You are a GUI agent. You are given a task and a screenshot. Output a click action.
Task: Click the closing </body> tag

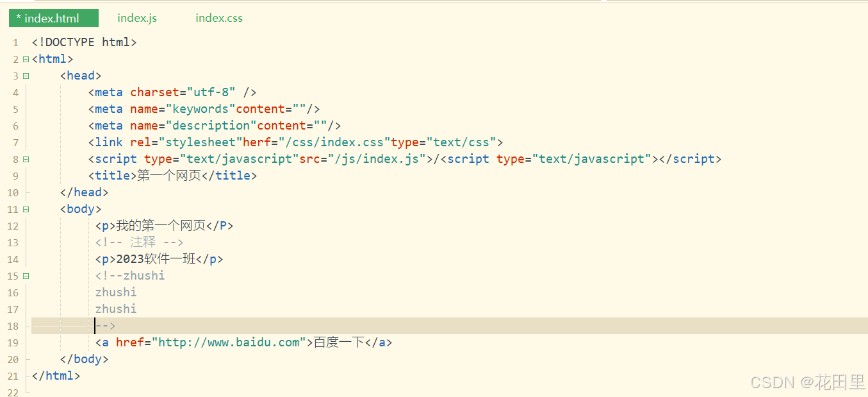[84, 359]
